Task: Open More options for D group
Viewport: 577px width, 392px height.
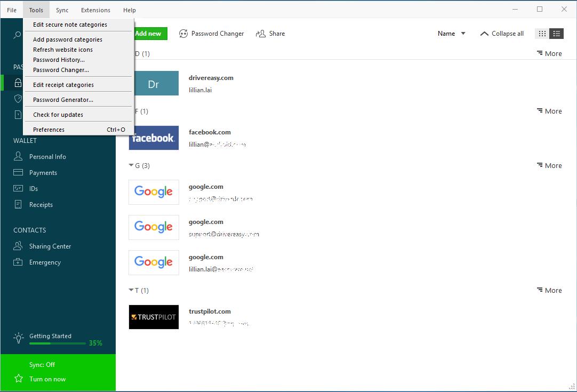Action: pos(549,53)
